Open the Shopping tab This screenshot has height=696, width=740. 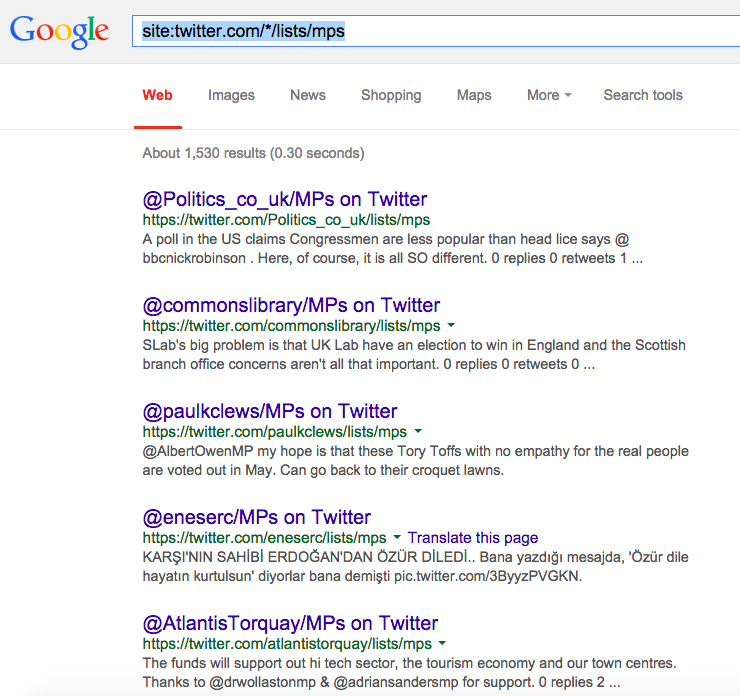pyautogui.click(x=391, y=95)
